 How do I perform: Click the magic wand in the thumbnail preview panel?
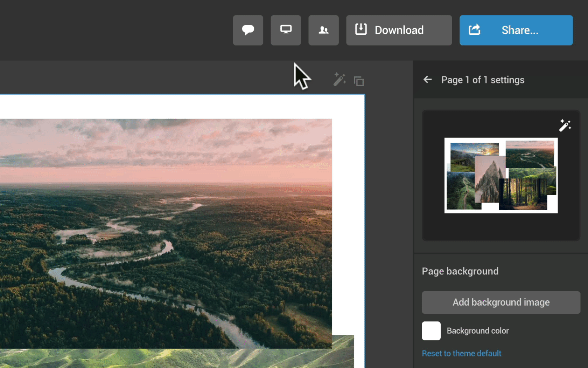point(565,125)
